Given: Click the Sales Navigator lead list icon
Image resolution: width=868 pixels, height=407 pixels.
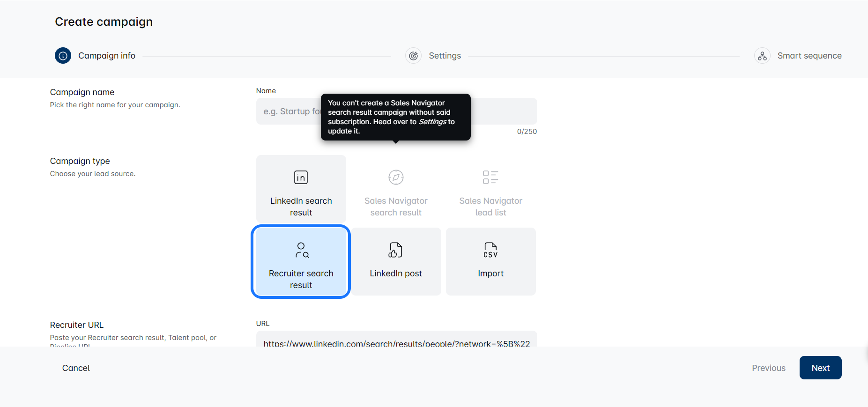Looking at the screenshot, I should [x=490, y=178].
